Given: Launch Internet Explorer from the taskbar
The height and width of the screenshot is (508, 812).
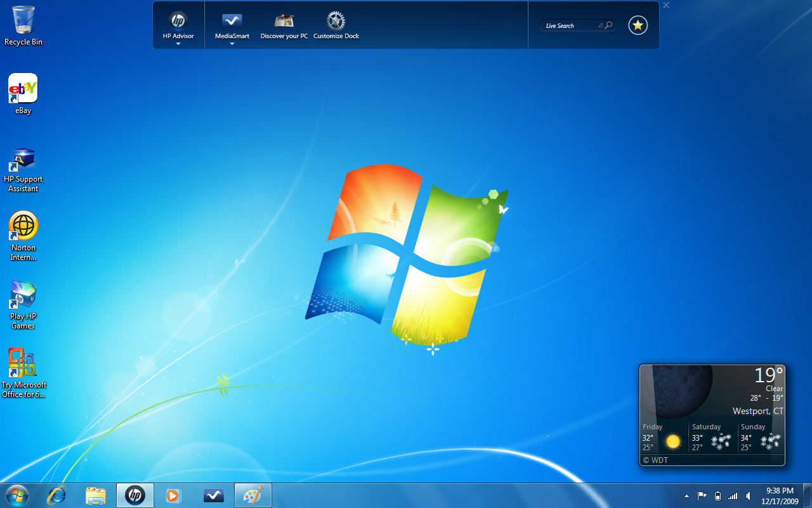Looking at the screenshot, I should 57,495.
